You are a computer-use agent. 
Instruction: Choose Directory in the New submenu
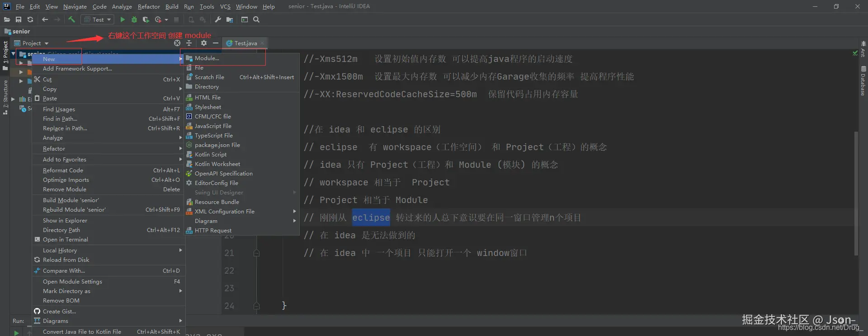(x=241, y=86)
